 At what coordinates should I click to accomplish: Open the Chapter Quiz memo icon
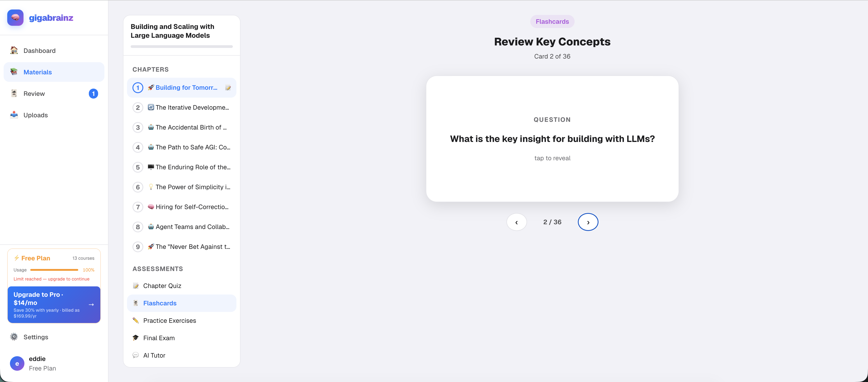[x=136, y=285]
